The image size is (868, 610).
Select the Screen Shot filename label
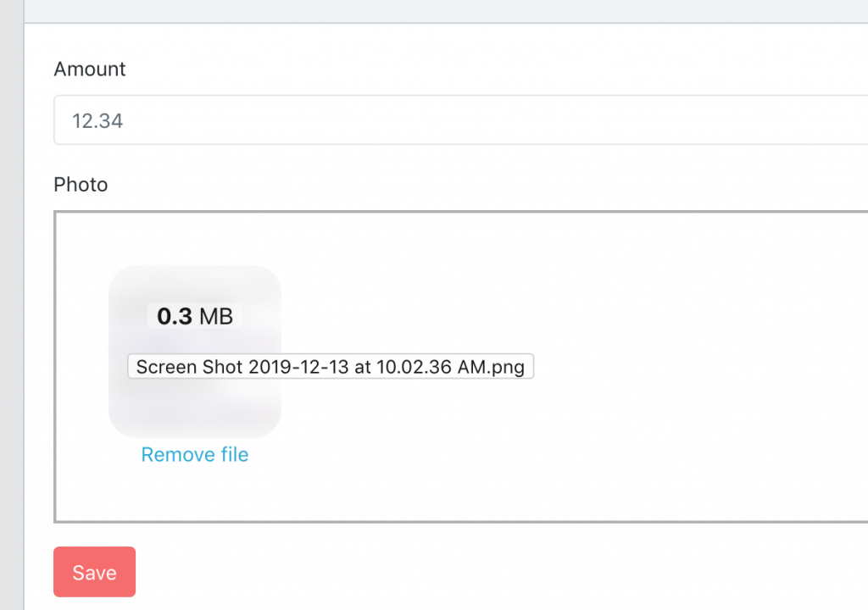click(x=330, y=367)
